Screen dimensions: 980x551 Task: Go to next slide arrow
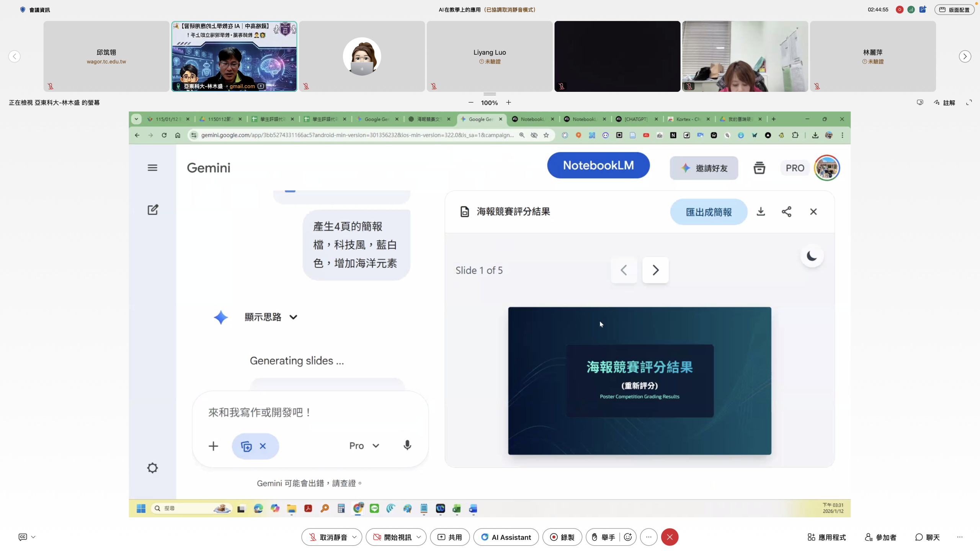[x=655, y=270]
